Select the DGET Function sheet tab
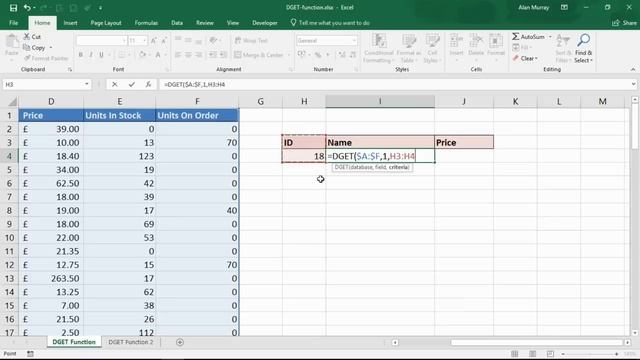The image size is (640, 360). click(74, 342)
